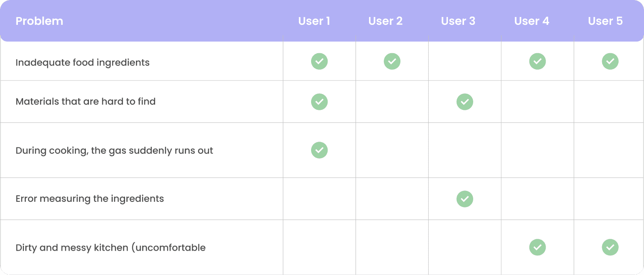
Task: Click User 4's checkmark for Dirty messy kitchen
Action: [538, 247]
